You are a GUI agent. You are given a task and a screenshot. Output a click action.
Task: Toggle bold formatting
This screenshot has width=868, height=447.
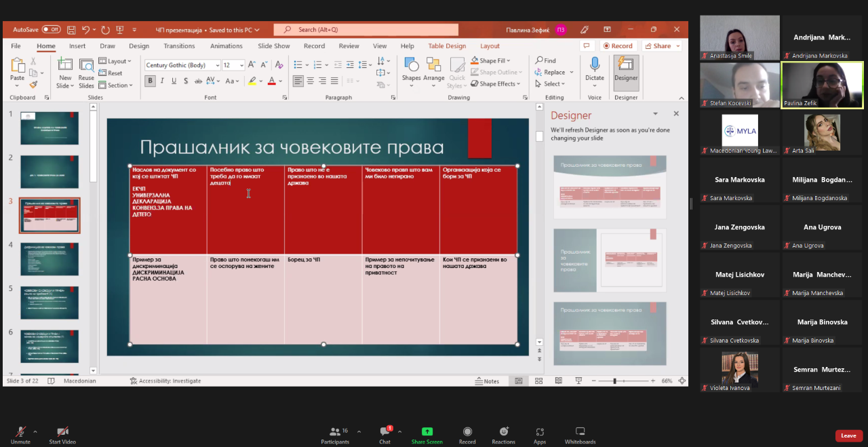point(151,81)
